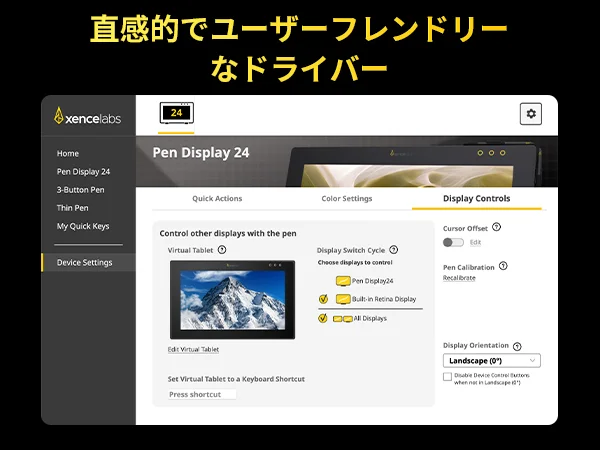Image resolution: width=600 pixels, height=450 pixels.
Task: Open Display Orientation help icon
Action: pyautogui.click(x=517, y=346)
